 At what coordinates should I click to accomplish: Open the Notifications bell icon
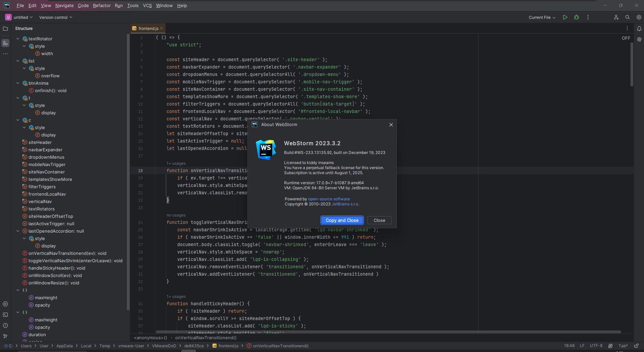[x=639, y=29]
